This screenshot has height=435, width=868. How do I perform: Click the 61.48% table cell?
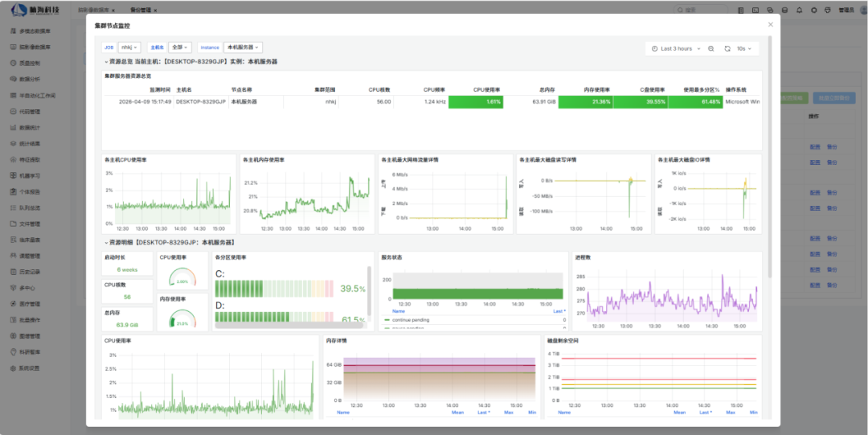[695, 102]
